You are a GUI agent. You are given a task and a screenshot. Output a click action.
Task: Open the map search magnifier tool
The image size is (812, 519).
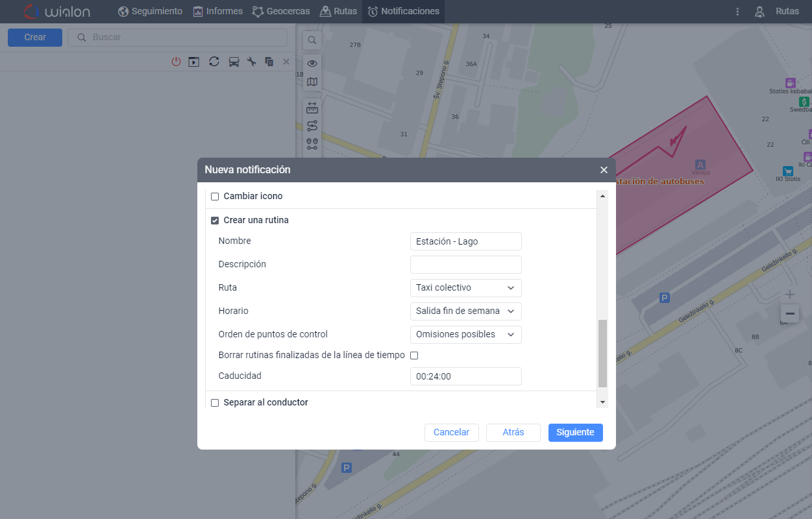[312, 40]
